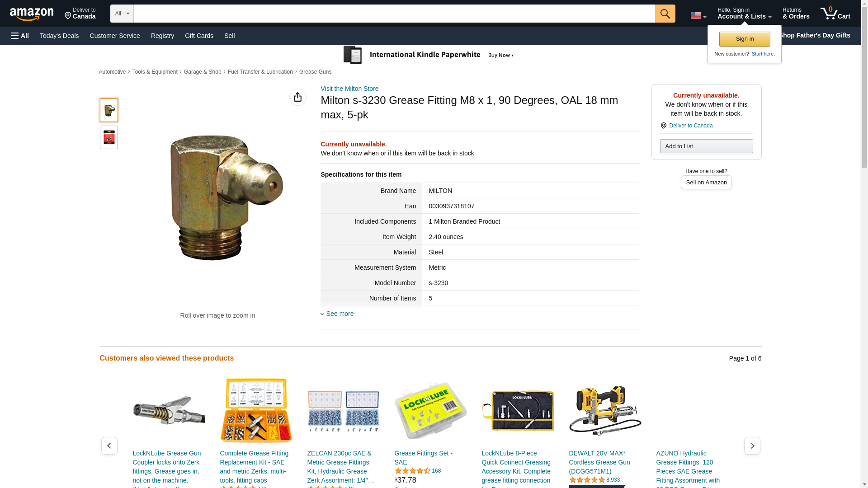This screenshot has height=488, width=868.
Task: Select the second product packaging thumbnail
Action: tap(108, 137)
